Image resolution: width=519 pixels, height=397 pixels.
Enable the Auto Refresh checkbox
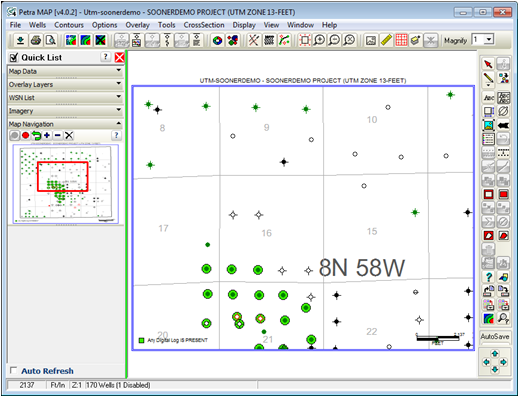click(14, 370)
